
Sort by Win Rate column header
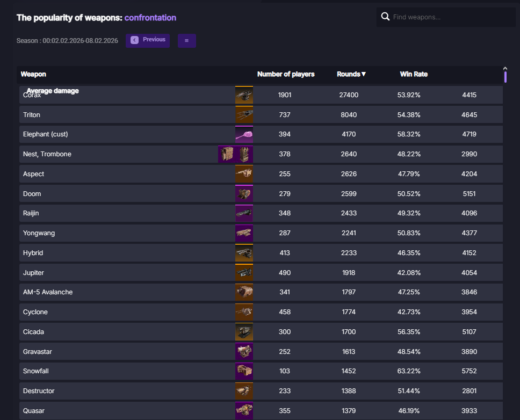coord(414,74)
